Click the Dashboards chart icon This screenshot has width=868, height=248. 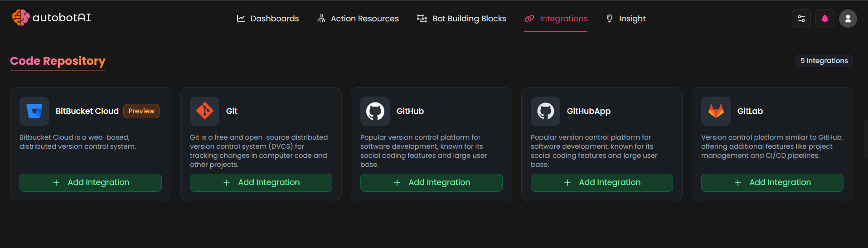[x=241, y=19]
